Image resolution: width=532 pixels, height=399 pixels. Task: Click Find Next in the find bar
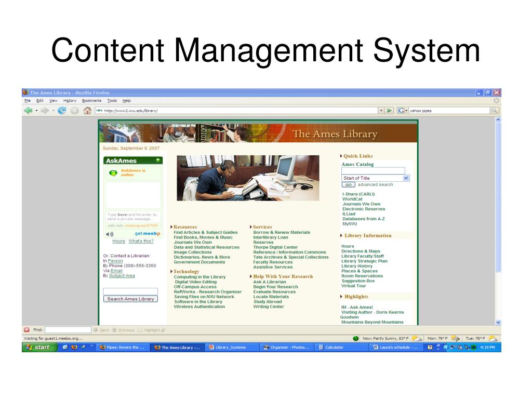[x=101, y=330]
